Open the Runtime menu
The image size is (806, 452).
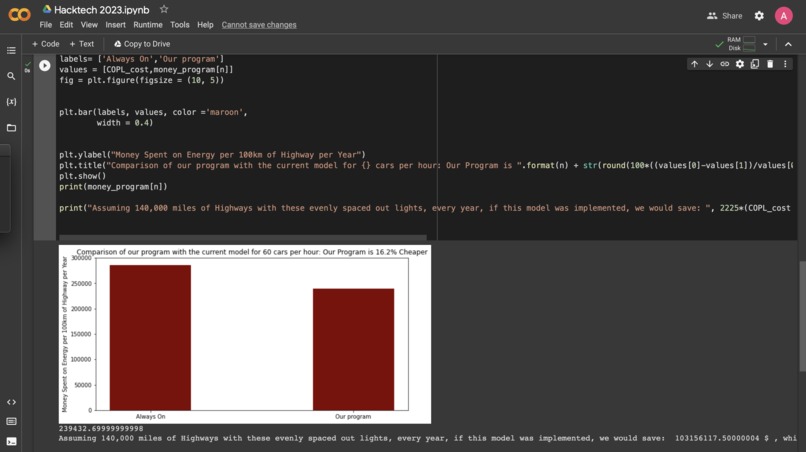(x=148, y=25)
